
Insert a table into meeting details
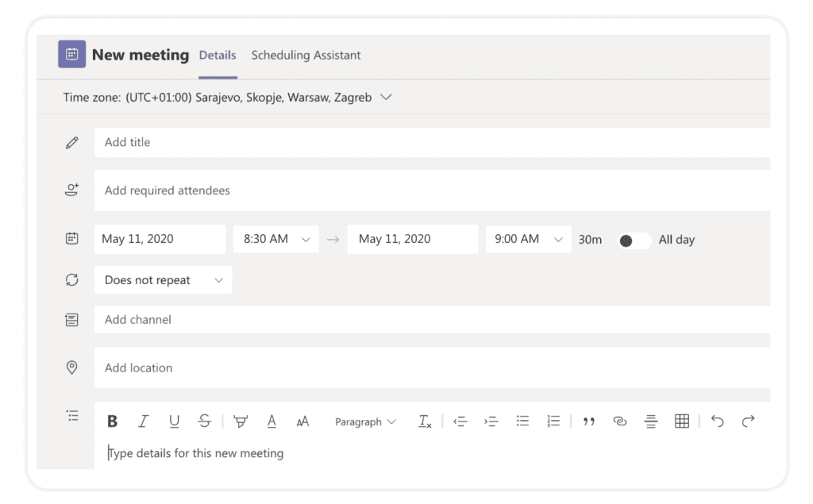click(681, 421)
